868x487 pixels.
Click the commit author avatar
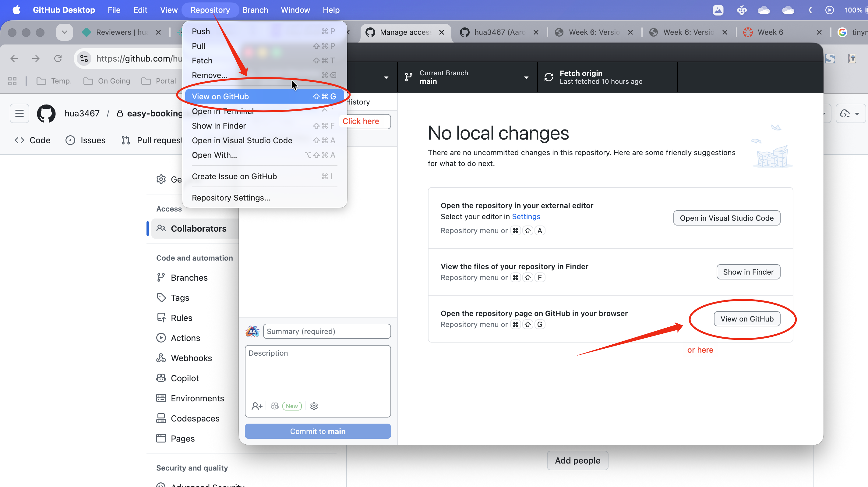coord(252,331)
